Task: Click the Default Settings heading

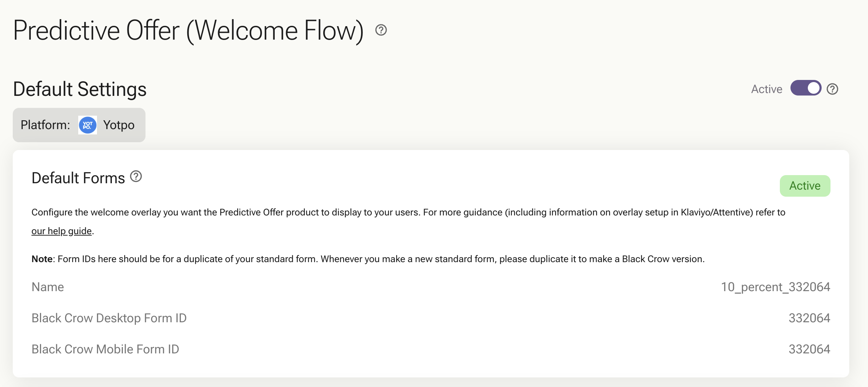Action: tap(80, 89)
